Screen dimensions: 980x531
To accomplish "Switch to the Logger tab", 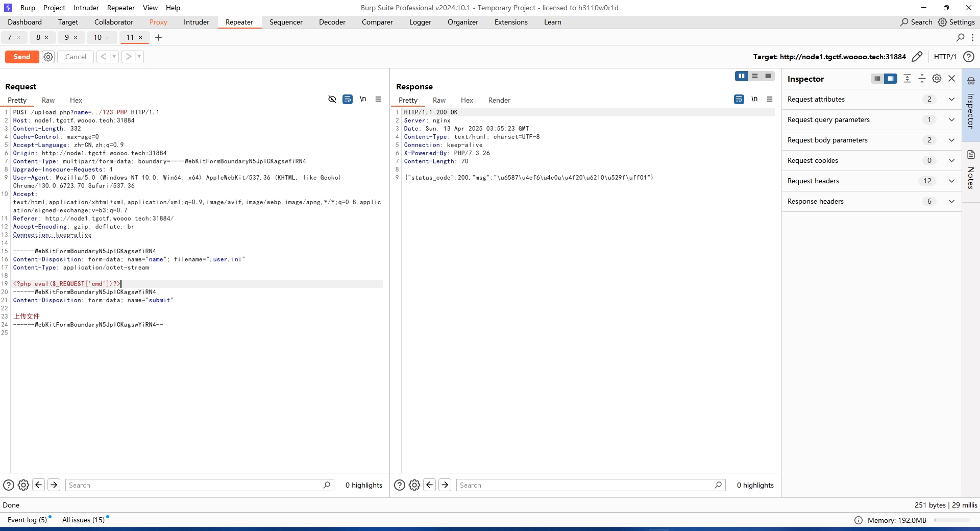I will click(420, 22).
